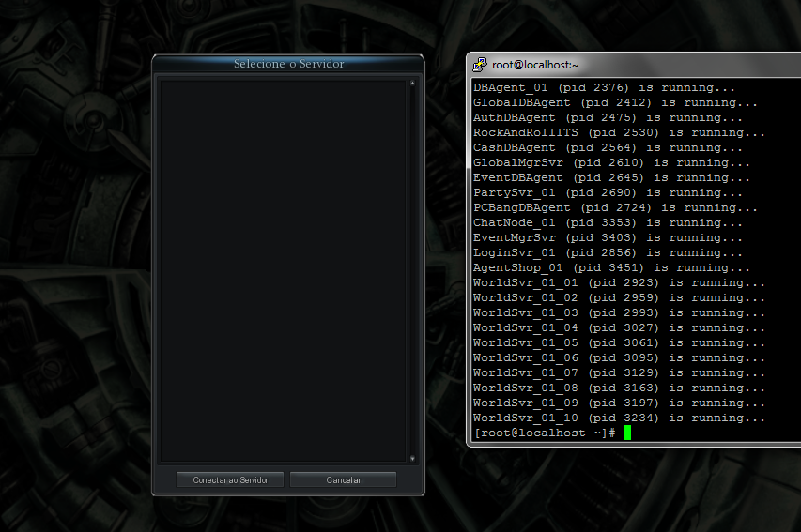
Task: Click the GlobalDBAgent status line
Action: click(615, 102)
